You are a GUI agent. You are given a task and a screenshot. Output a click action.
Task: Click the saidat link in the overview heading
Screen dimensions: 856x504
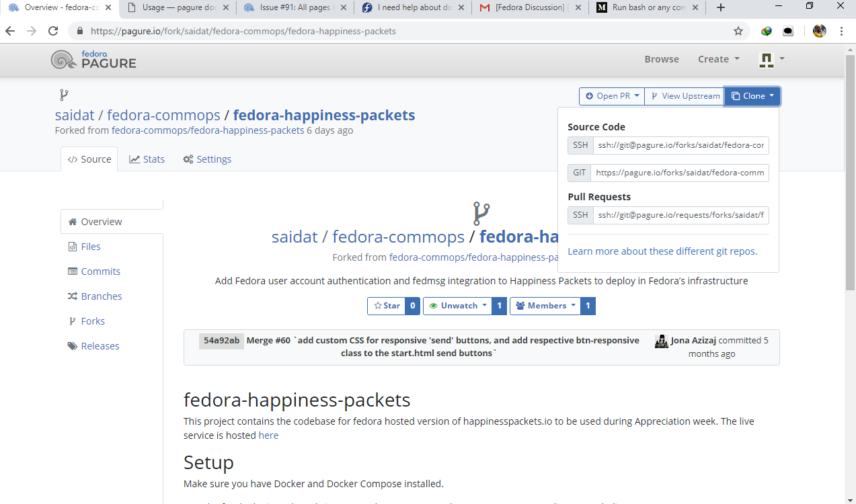coord(295,237)
